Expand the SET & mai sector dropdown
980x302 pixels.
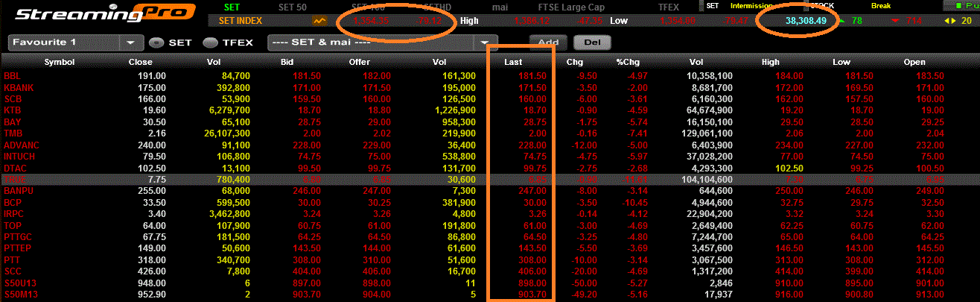(x=485, y=43)
